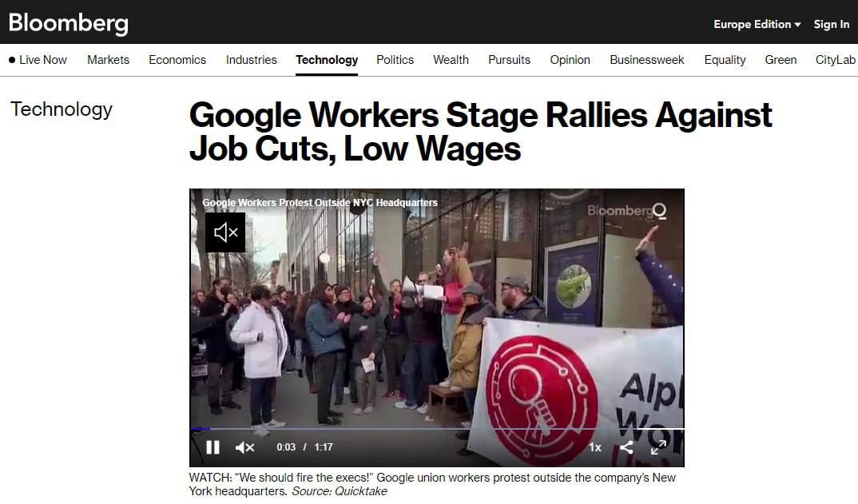This screenshot has height=504, width=858.
Task: Click the Bloomberg watermark in video
Action: click(x=626, y=211)
